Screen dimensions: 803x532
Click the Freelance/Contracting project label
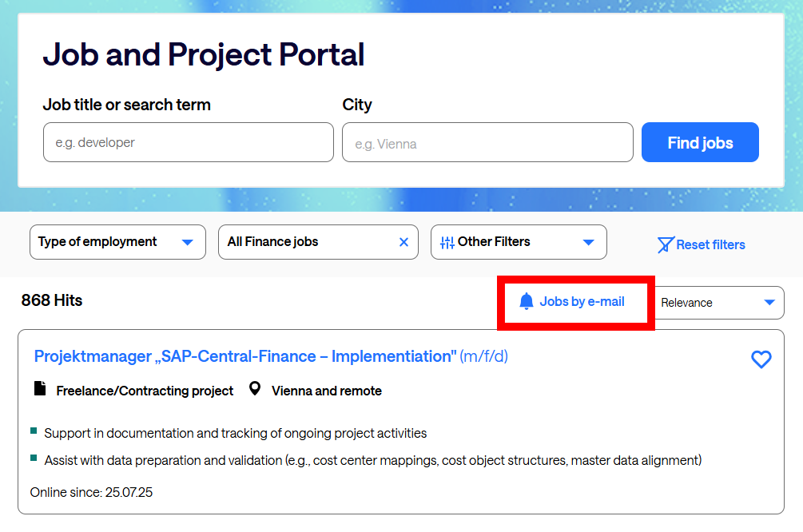coord(145,391)
